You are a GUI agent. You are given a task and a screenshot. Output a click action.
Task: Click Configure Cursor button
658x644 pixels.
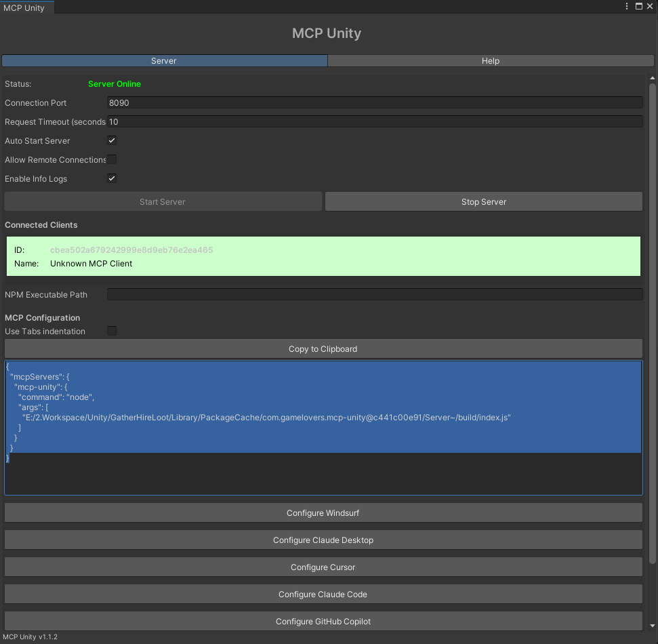[x=323, y=567]
